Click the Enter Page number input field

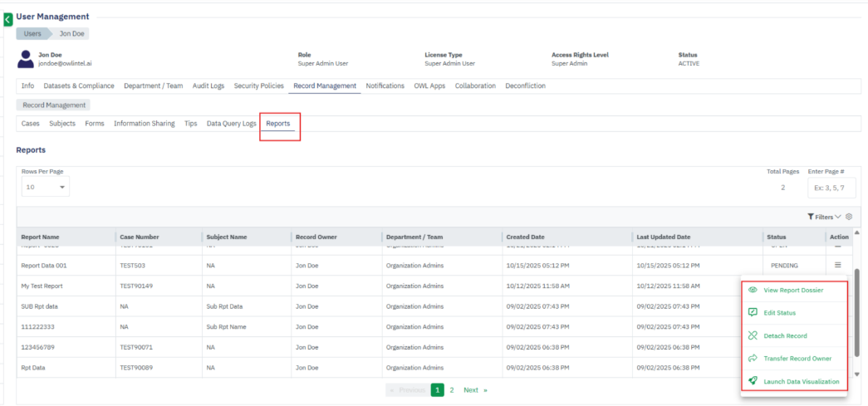pyautogui.click(x=831, y=188)
